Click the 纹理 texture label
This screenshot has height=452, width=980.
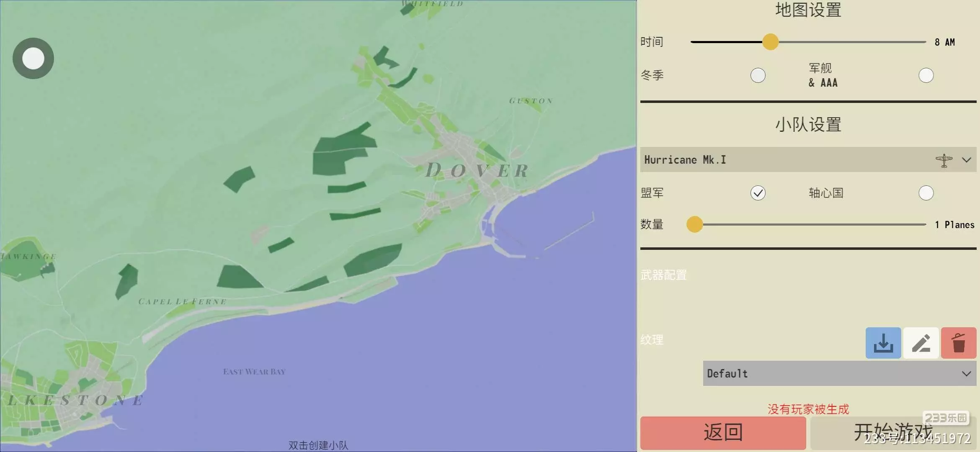652,339
